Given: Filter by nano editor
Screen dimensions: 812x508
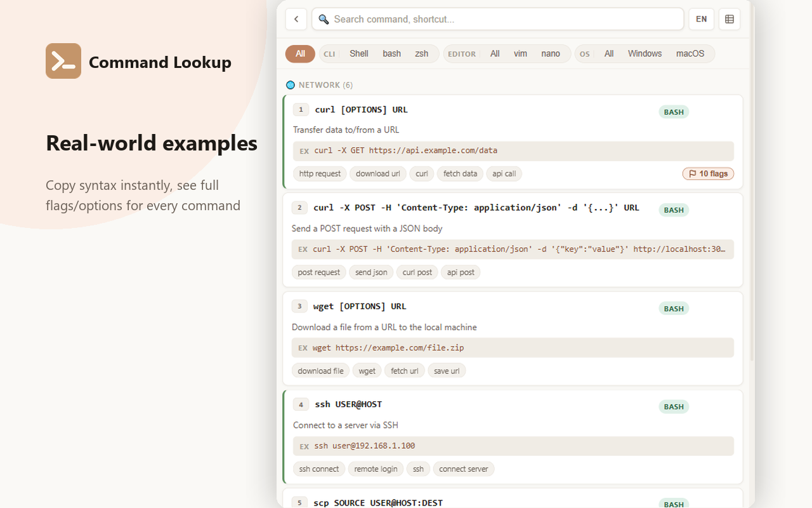Looking at the screenshot, I should tap(551, 54).
